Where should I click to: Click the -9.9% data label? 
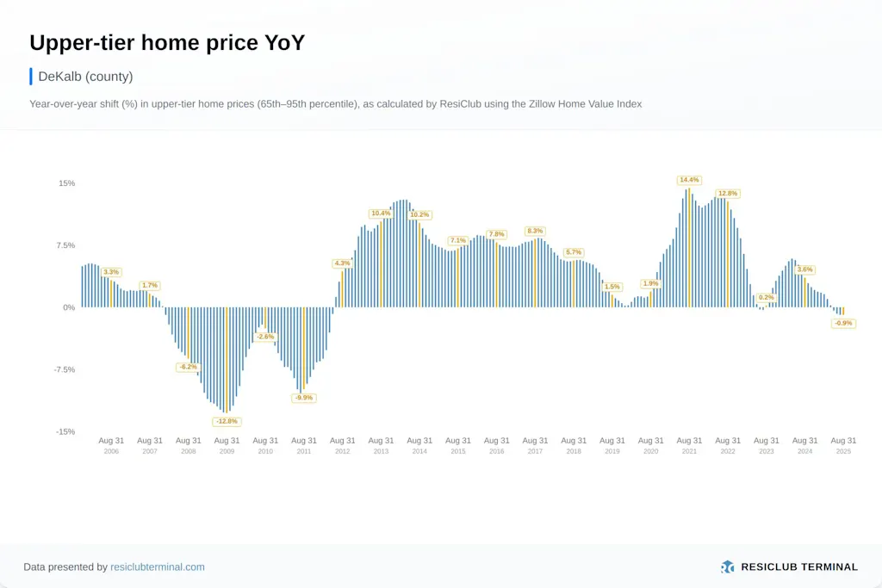click(304, 398)
